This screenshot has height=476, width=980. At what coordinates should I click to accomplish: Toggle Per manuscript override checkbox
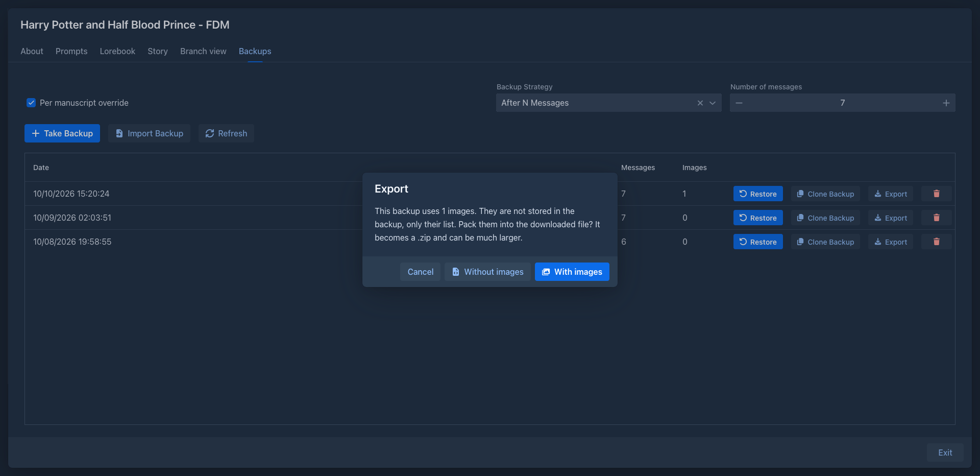(x=31, y=103)
